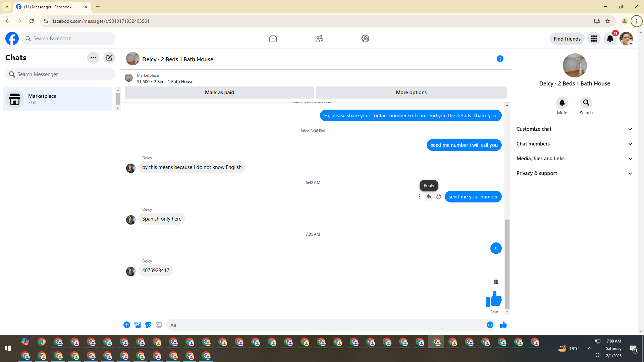Expand Media, files and links
644x362 pixels.
point(574,159)
